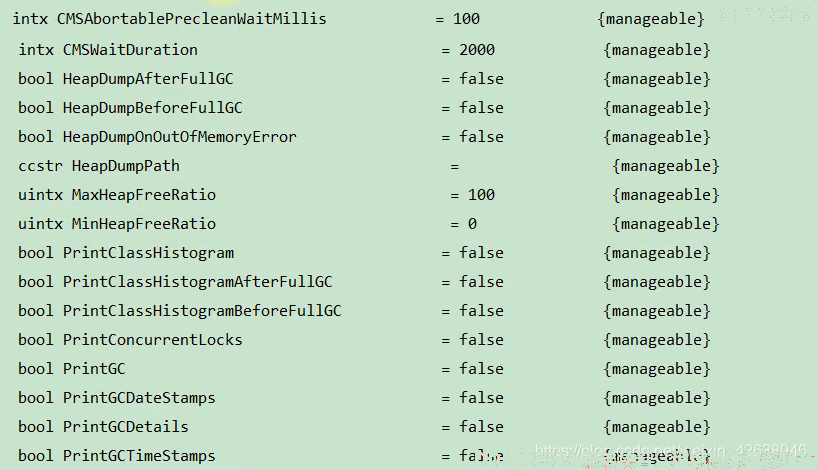Click the HeapDumpPath flag name
The width and height of the screenshot is (817, 470).
click(126, 166)
